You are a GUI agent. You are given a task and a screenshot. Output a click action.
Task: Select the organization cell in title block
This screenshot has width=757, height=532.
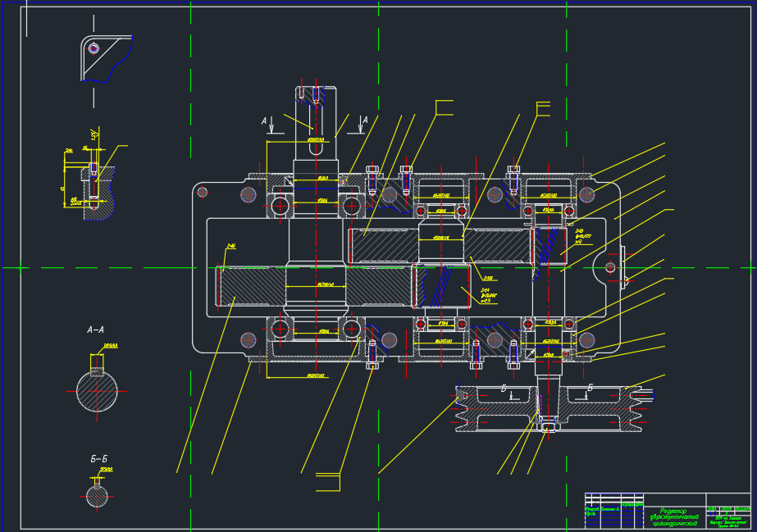click(728, 520)
